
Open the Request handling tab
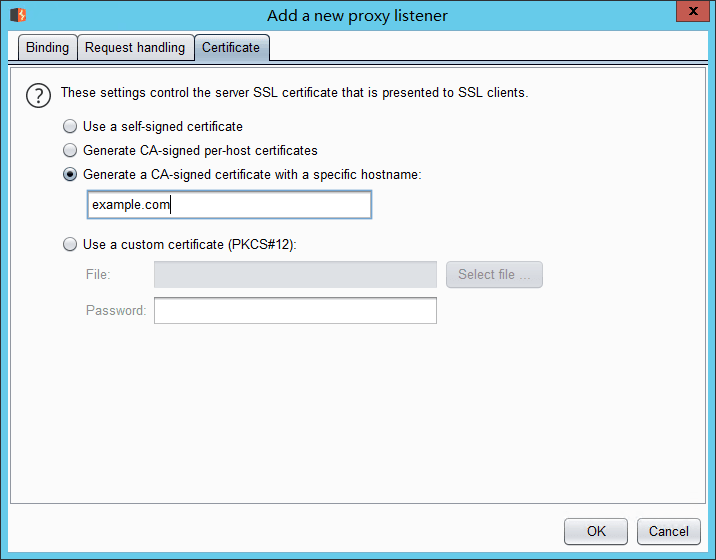click(x=135, y=48)
